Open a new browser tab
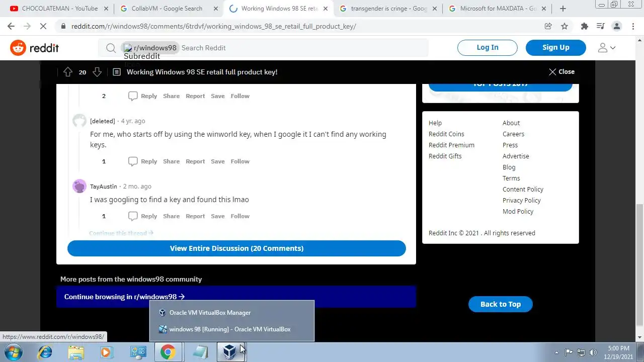The image size is (644, 362). point(562,9)
